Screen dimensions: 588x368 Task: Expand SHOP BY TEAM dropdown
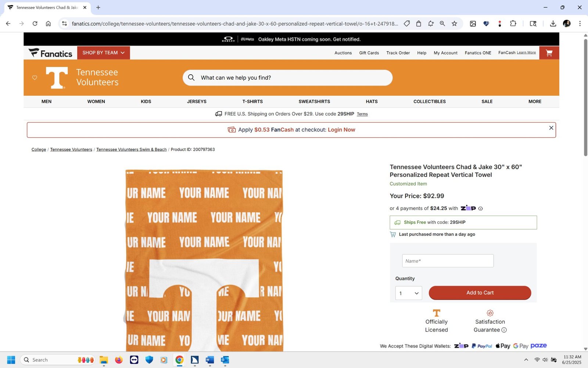(104, 53)
